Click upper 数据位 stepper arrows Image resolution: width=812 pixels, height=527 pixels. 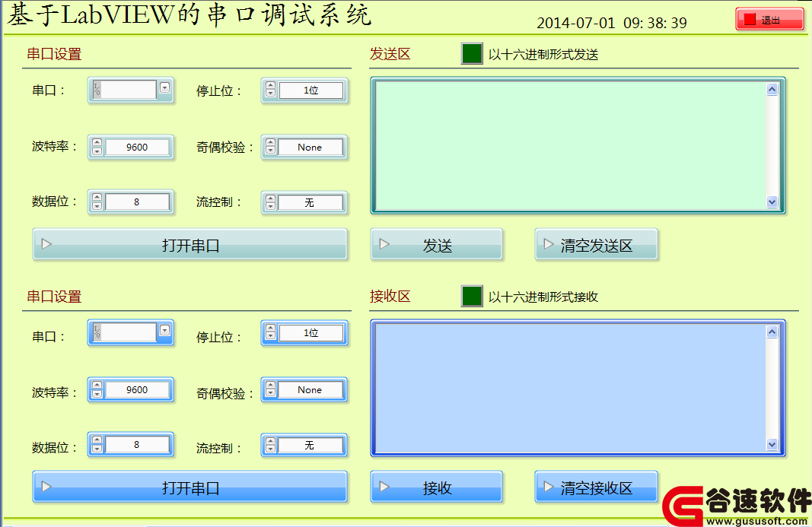pos(97,202)
